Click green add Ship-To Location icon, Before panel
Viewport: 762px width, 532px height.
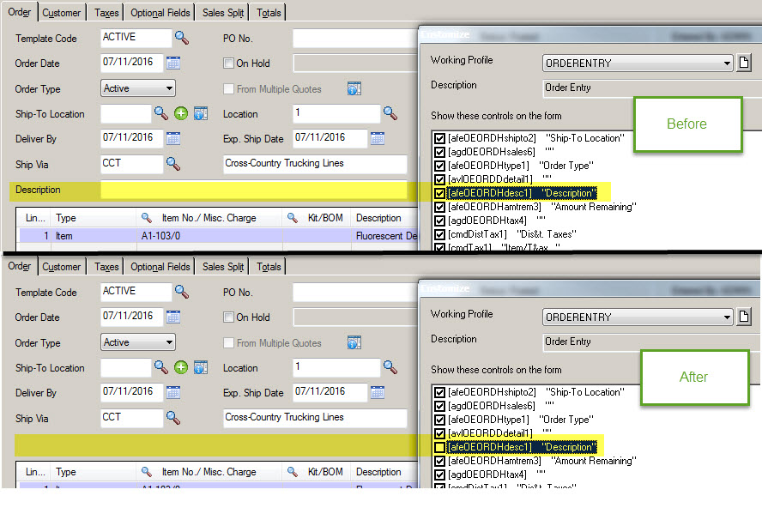[x=181, y=113]
